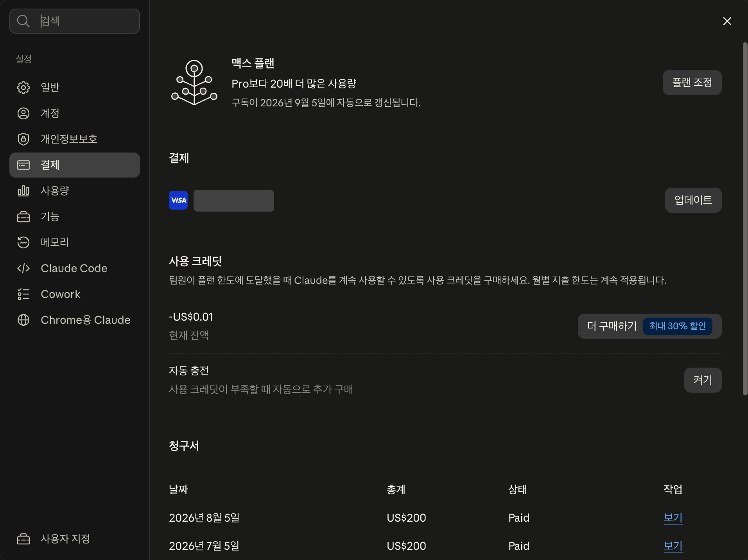Open the 사용자 지정 section

75,539
